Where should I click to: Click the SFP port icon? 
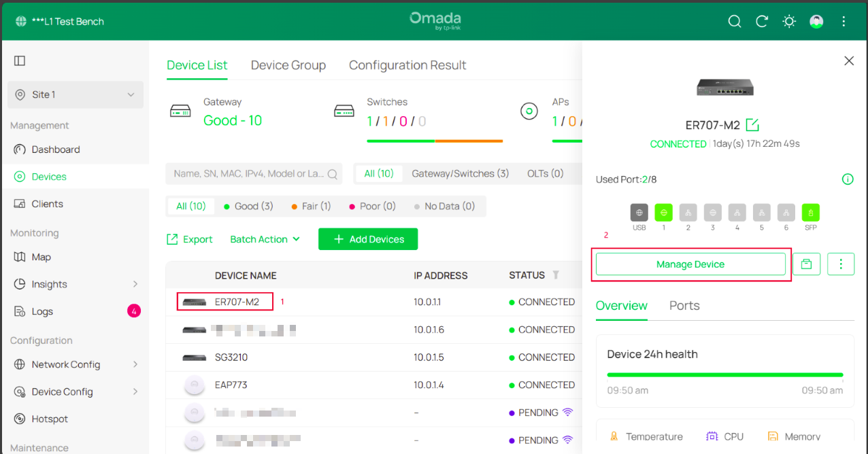point(811,213)
